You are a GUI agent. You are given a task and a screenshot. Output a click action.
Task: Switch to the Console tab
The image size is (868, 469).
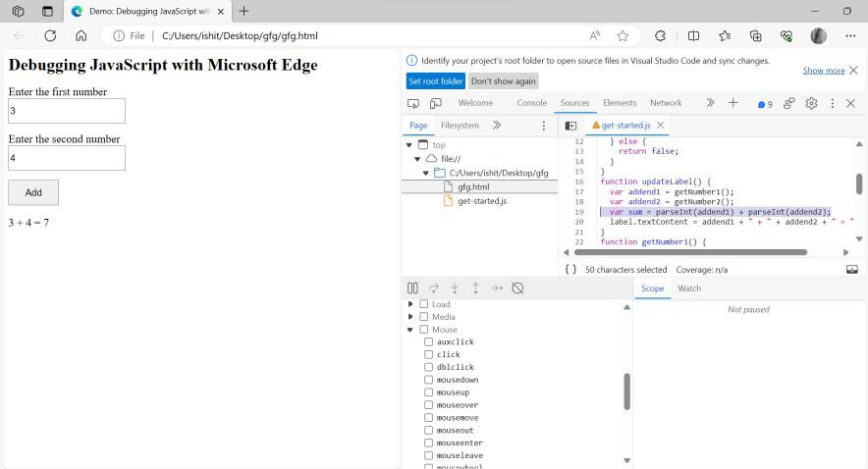pyautogui.click(x=531, y=103)
